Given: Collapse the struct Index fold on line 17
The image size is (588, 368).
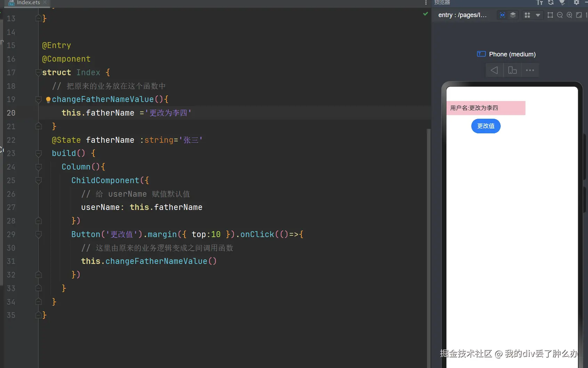Looking at the screenshot, I should click(x=39, y=72).
